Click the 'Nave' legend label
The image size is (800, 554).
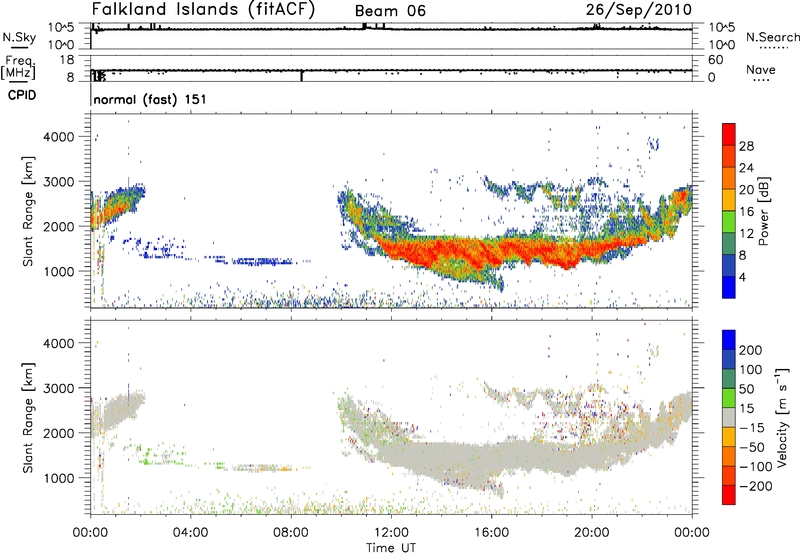click(x=761, y=69)
